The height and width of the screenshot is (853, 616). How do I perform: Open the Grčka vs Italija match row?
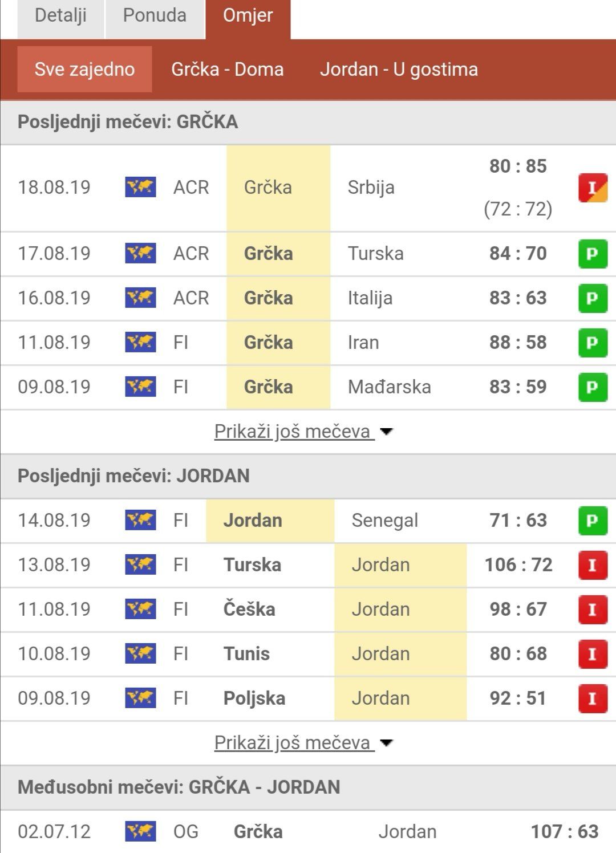coord(308,298)
